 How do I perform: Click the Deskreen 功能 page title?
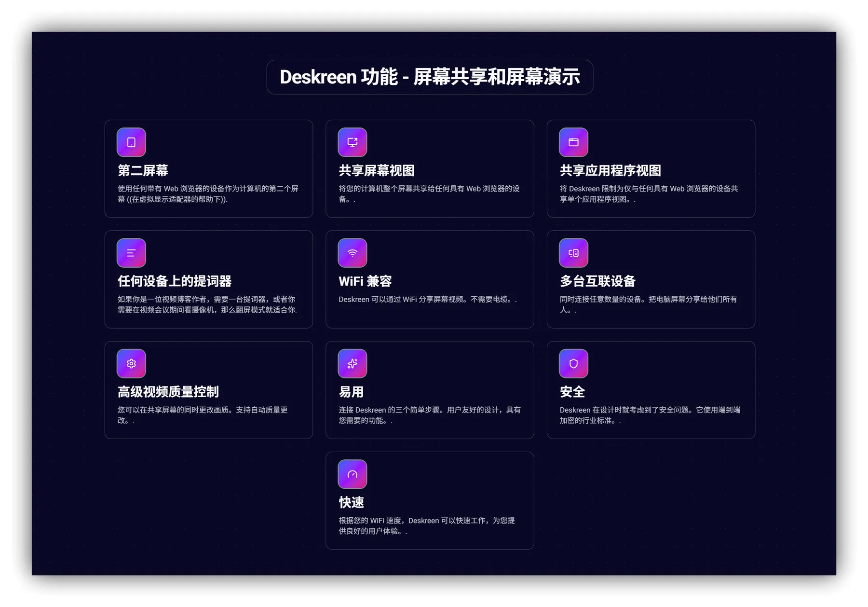[x=429, y=77]
